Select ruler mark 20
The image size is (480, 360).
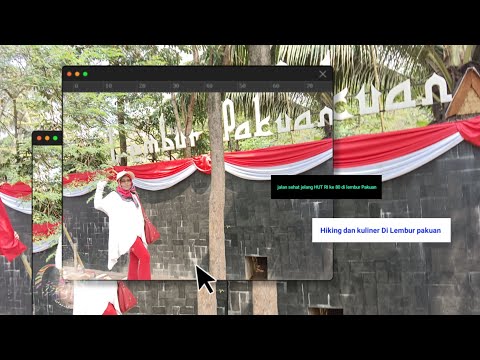coord(142,86)
